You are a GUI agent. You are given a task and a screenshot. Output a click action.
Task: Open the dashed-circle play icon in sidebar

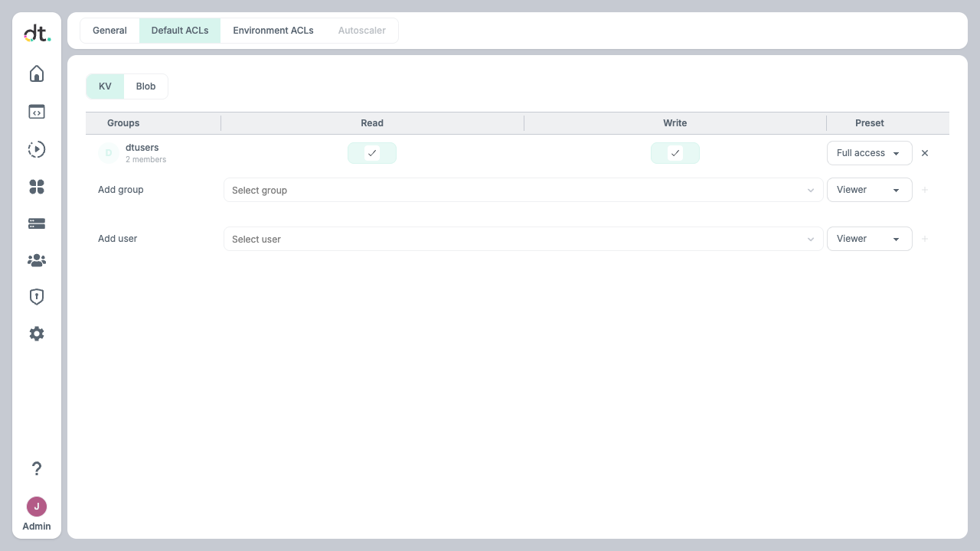tap(37, 149)
